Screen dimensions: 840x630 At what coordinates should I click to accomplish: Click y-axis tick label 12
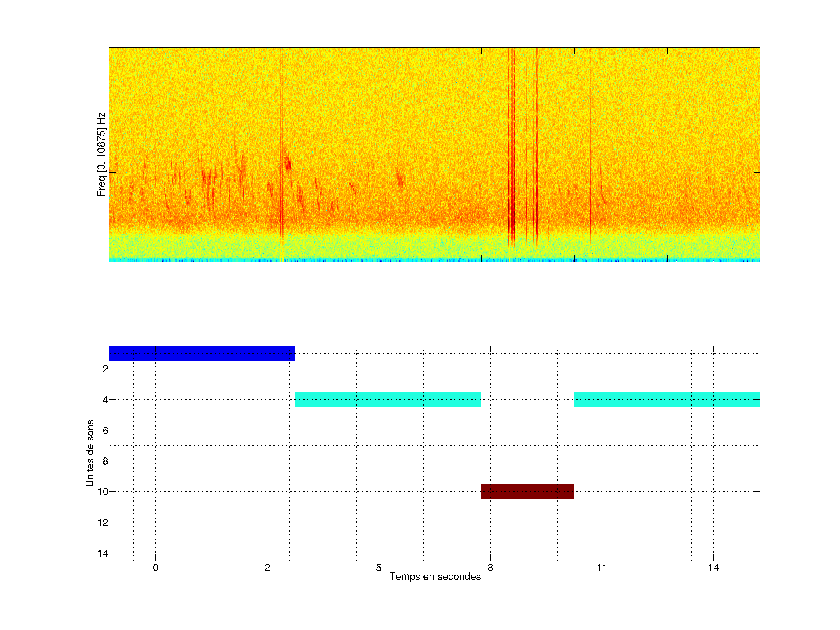[103, 523]
